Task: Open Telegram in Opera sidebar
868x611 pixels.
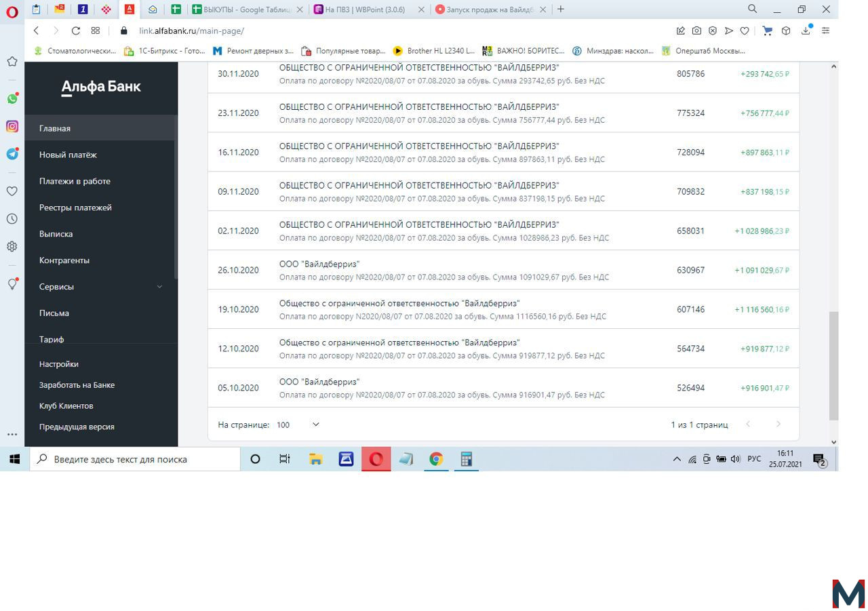Action: [12, 154]
